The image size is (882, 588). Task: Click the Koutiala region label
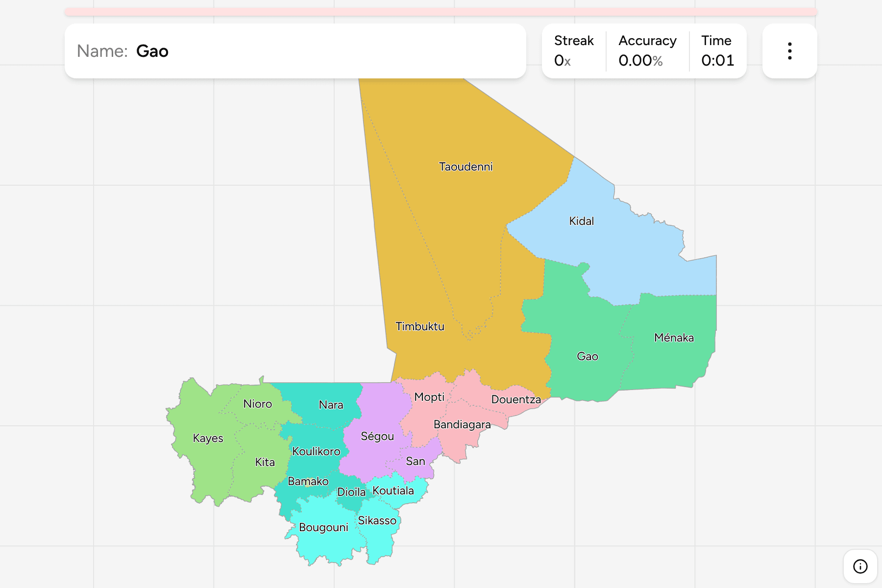[x=393, y=490]
